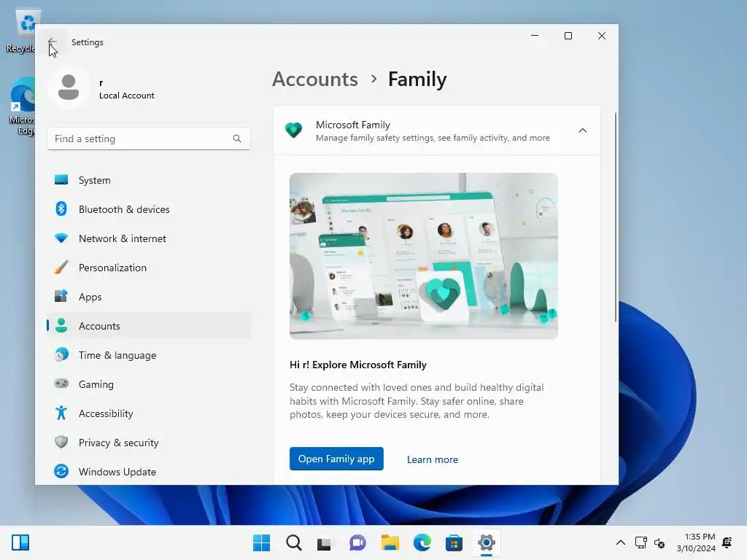Open the notification bell icon
This screenshot has height=560, width=747.
[727, 542]
